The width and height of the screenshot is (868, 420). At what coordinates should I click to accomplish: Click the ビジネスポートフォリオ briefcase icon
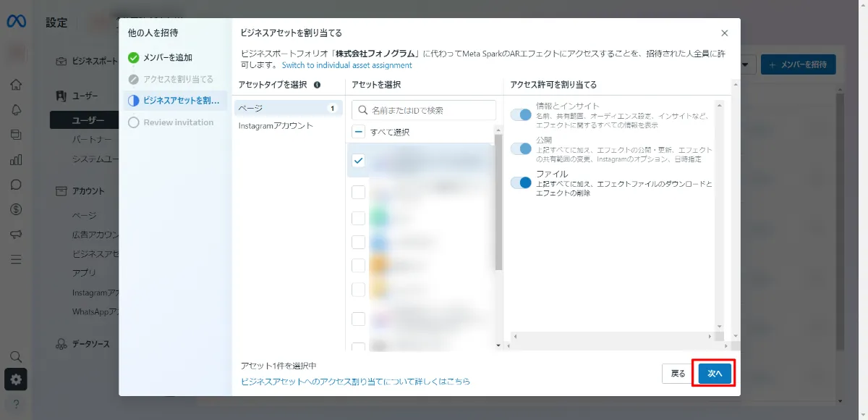(61, 62)
